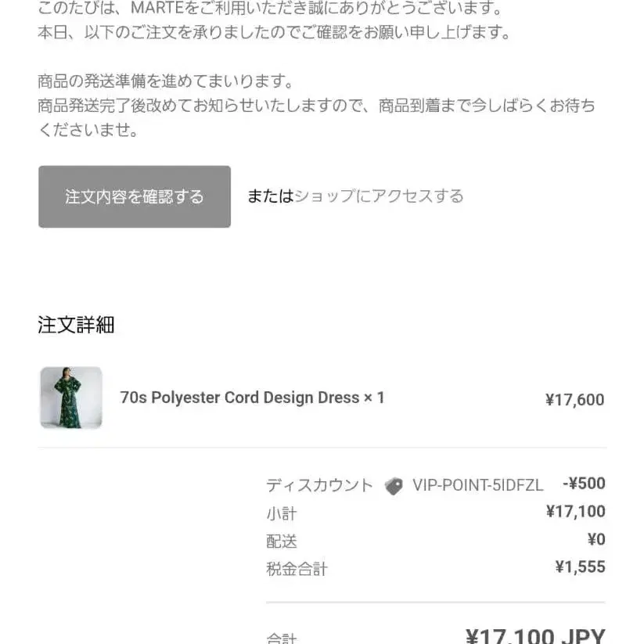Image resolution: width=644 pixels, height=644 pixels.
Task: Click the discount tag icon
Action: [394, 486]
